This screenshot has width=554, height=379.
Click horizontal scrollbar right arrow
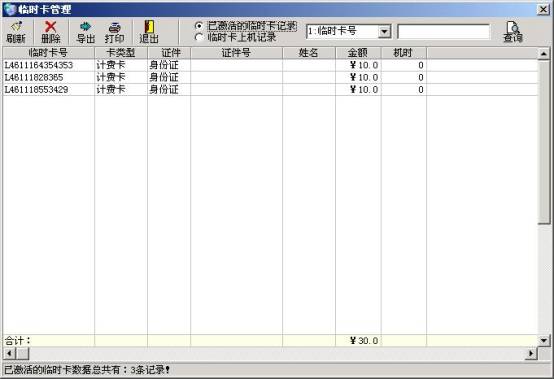pos(531,353)
